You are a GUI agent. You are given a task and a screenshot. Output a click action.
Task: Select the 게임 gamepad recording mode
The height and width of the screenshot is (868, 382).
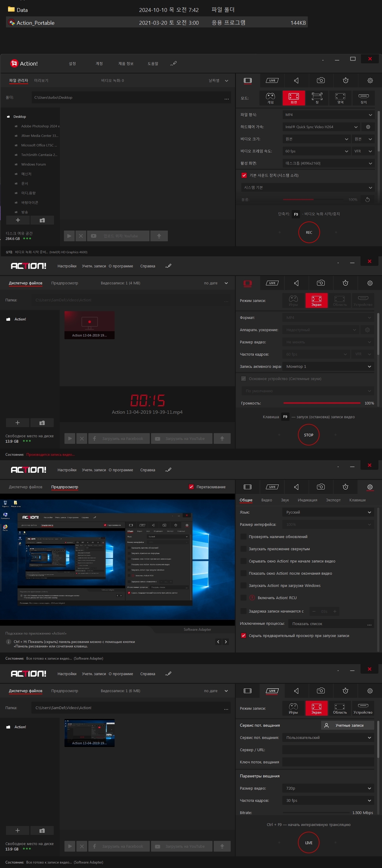coord(271,98)
